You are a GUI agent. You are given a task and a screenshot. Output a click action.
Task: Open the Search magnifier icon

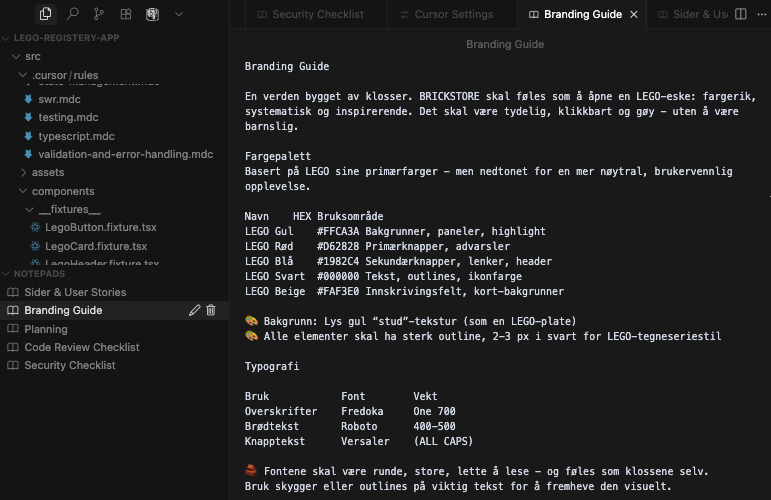[72, 14]
